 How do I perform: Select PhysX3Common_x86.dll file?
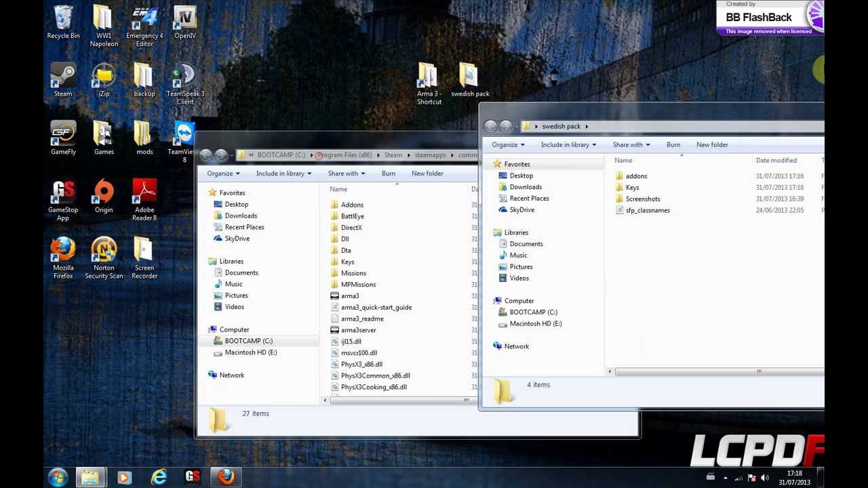[x=375, y=375]
